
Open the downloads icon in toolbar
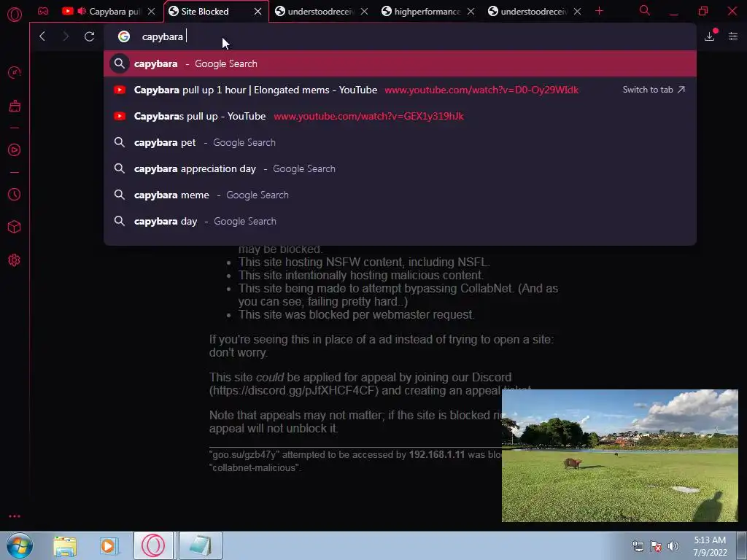[710, 36]
